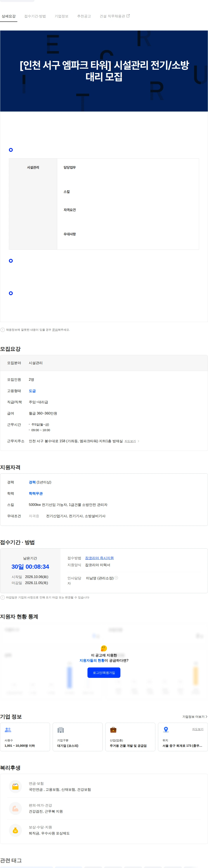The height and width of the screenshot is (868, 208).
Task: Click the 보상·수당·지원 money bag icon
Action: (15, 830)
